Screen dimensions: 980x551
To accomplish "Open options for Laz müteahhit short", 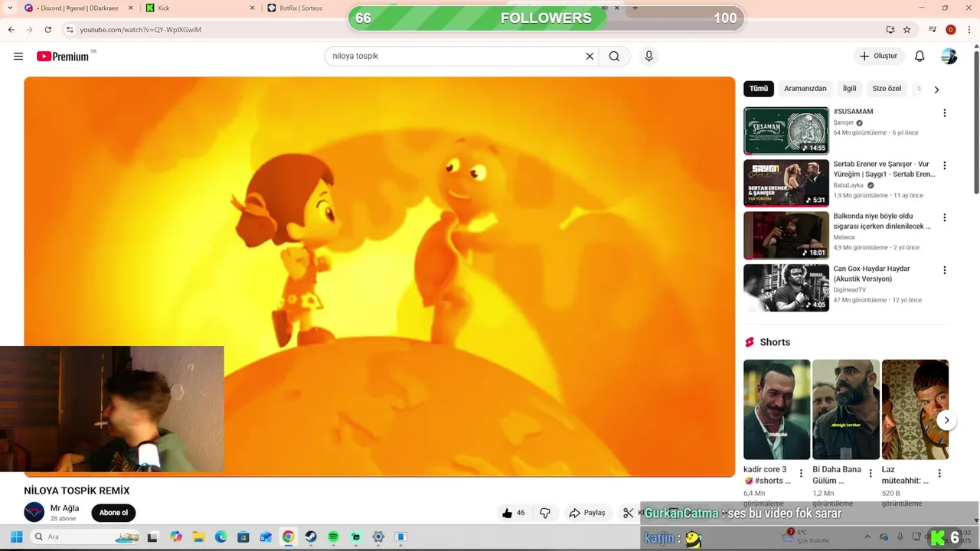I will pyautogui.click(x=939, y=474).
